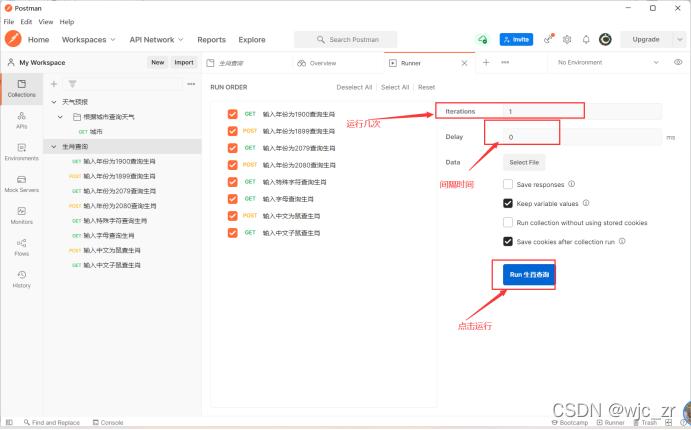The width and height of the screenshot is (691, 430).
Task: Open the user avatar menu
Action: click(x=606, y=39)
